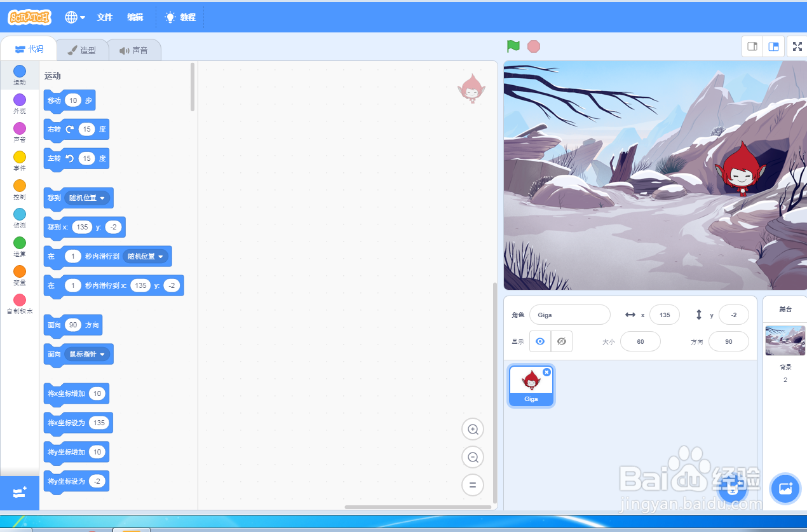807x532 pixels.
Task: Click the x value in 移到 x y block
Action: click(x=82, y=227)
